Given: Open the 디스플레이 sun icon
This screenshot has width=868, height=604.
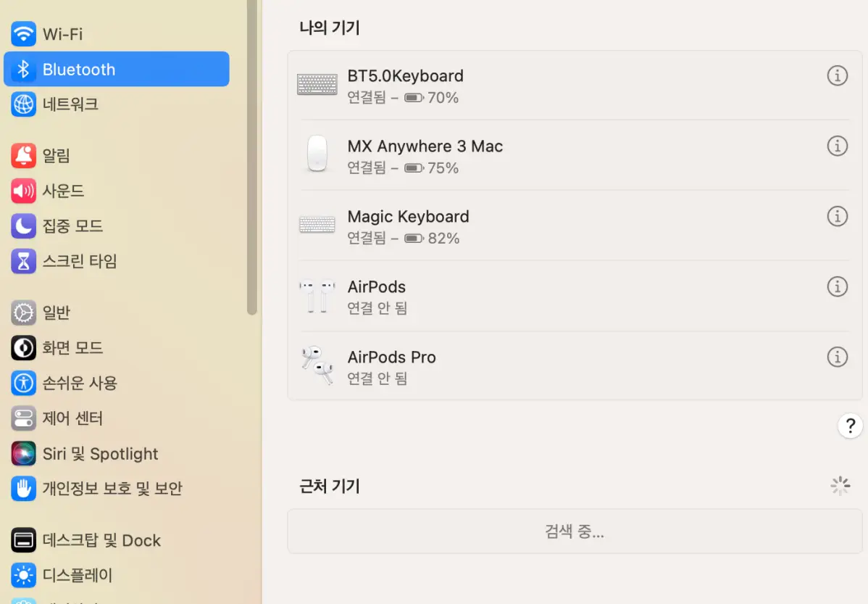Looking at the screenshot, I should click(23, 575).
